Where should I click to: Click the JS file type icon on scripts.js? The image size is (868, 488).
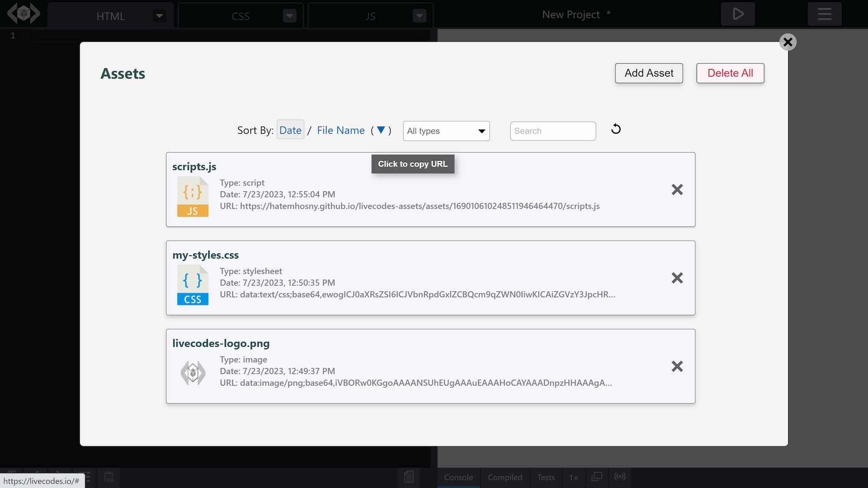tap(192, 197)
